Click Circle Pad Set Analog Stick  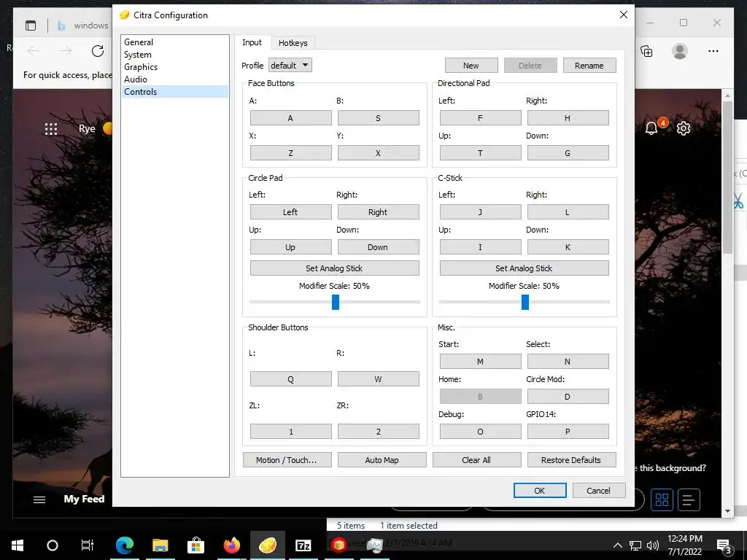[334, 268]
